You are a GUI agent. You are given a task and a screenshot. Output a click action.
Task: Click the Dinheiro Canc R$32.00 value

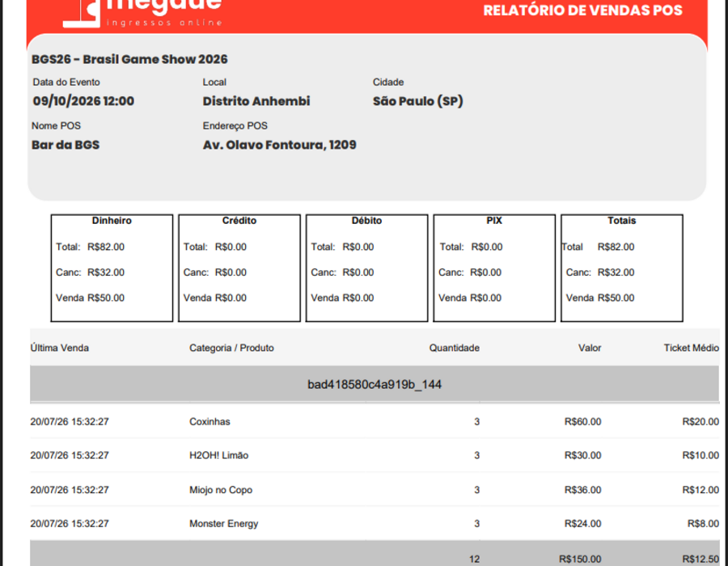(106, 272)
